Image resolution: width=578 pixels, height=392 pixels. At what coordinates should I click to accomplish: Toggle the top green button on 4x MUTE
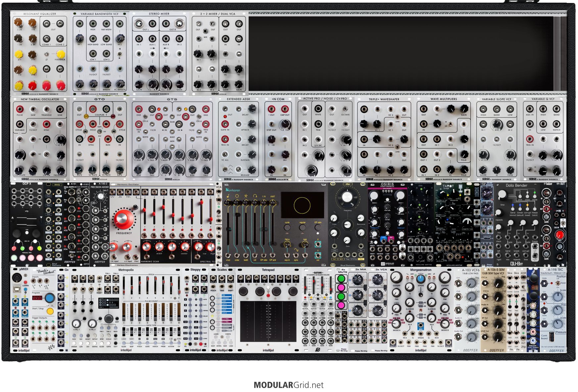(341, 279)
